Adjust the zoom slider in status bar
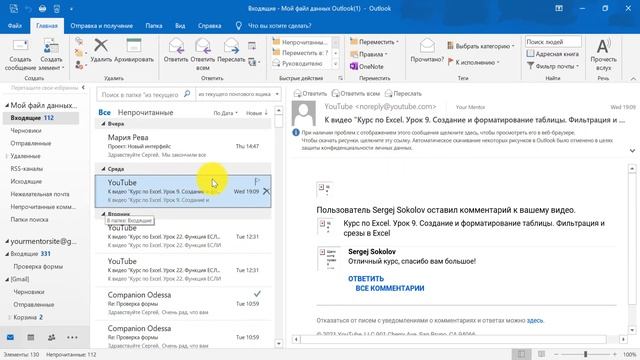 585,354
